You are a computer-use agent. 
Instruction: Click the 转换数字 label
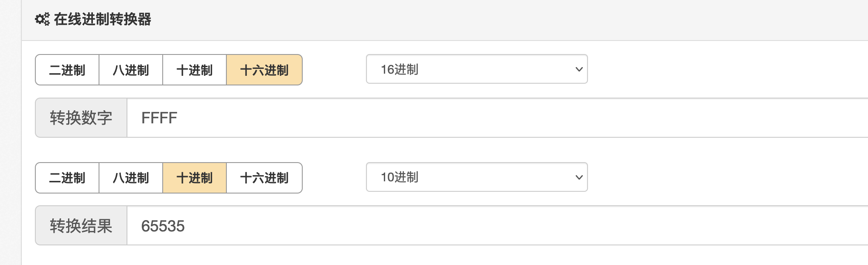pos(81,118)
